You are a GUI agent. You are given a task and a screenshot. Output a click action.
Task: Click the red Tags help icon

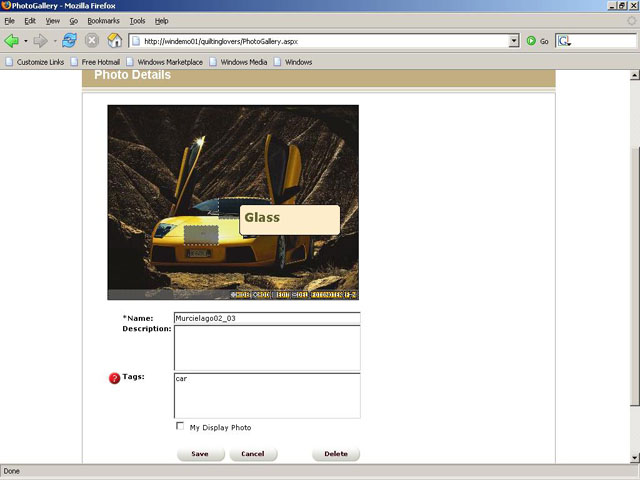(x=114, y=378)
